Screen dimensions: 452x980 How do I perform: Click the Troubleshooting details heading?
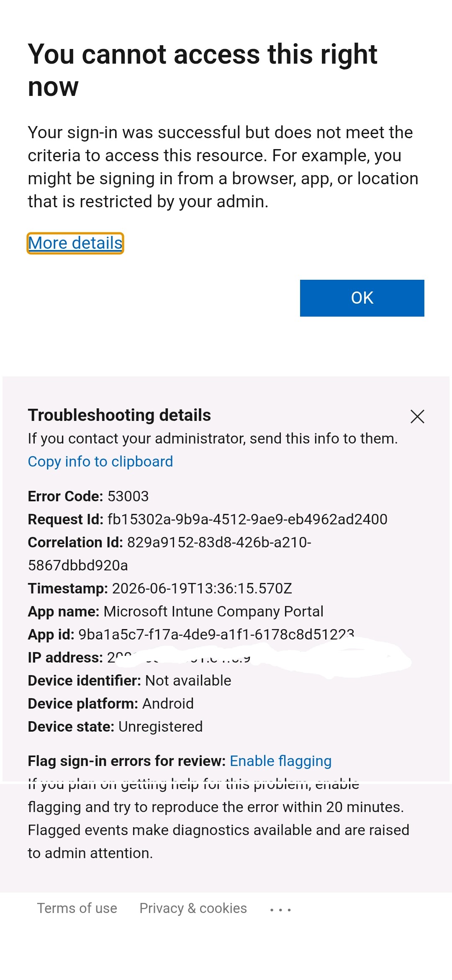click(120, 415)
